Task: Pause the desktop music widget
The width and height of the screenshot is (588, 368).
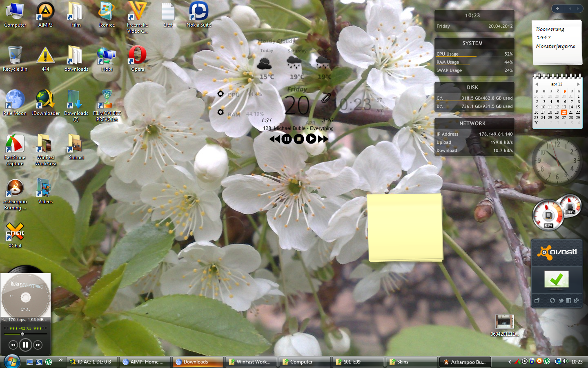Action: (x=287, y=139)
